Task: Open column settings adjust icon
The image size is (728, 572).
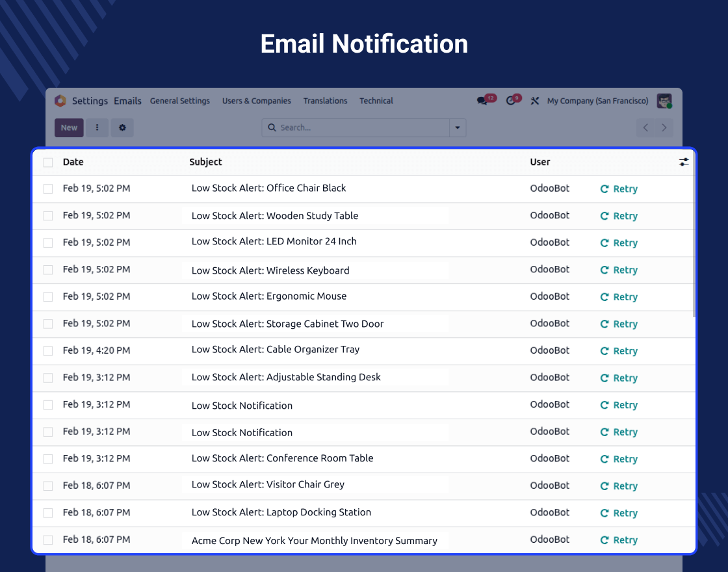Action: pos(684,162)
